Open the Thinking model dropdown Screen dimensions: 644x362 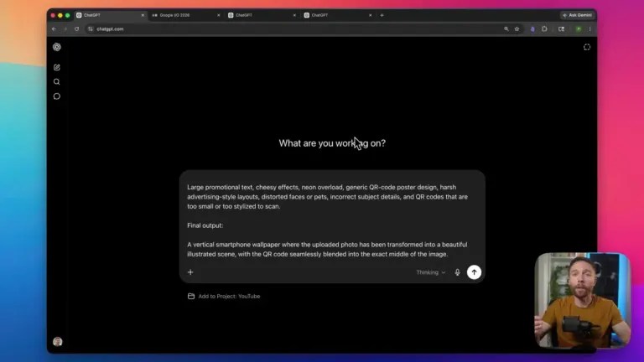tap(430, 272)
